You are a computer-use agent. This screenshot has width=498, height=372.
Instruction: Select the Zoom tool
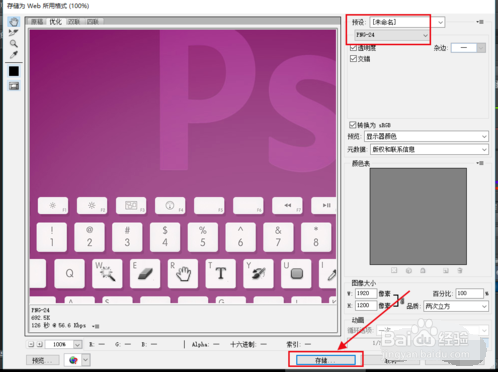point(14,43)
